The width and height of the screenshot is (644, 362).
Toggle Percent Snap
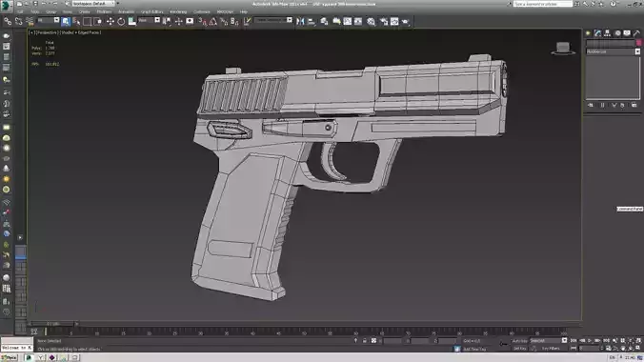tap(224, 21)
